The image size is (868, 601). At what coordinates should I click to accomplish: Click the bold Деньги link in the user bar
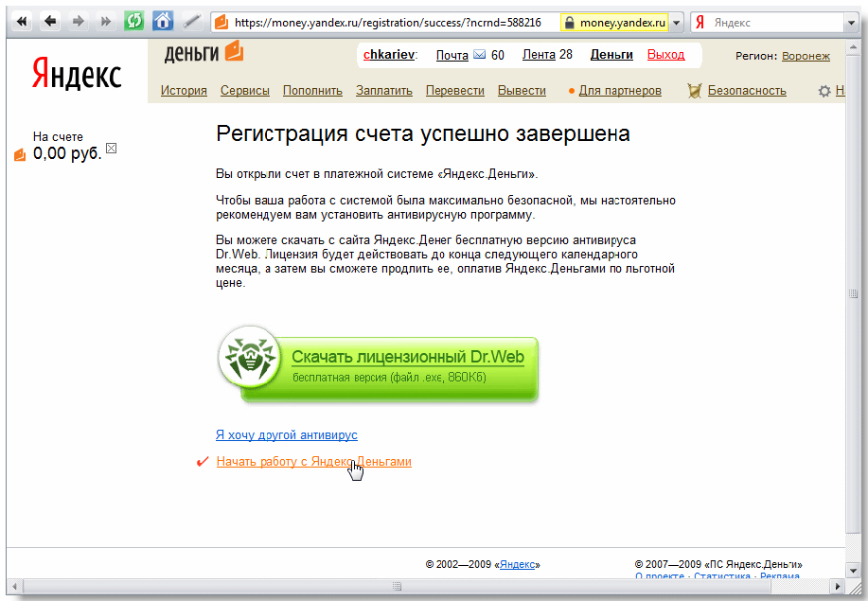pos(611,55)
